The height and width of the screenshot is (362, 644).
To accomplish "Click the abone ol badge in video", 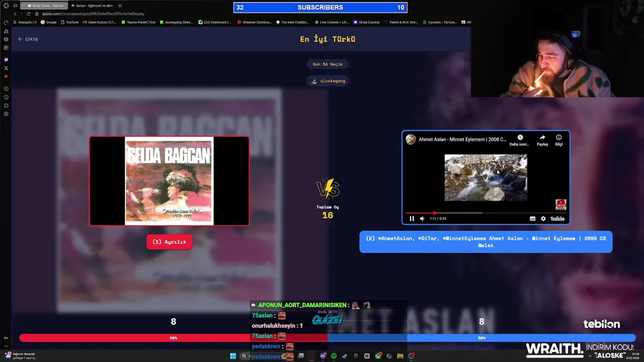I will (x=560, y=205).
